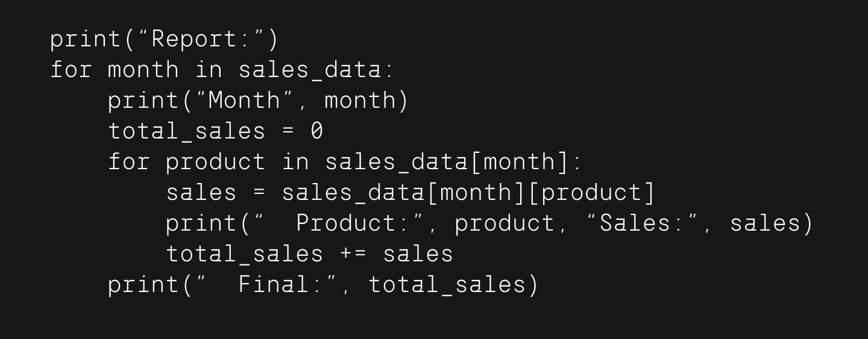Click total_sales in the "= 0" assignment
Viewport: 868px width, 339px height.
[186, 131]
